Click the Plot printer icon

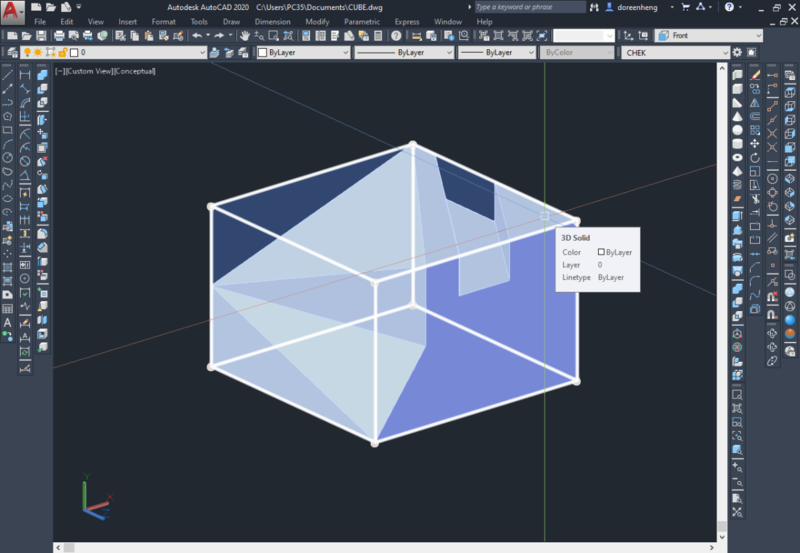(x=59, y=36)
